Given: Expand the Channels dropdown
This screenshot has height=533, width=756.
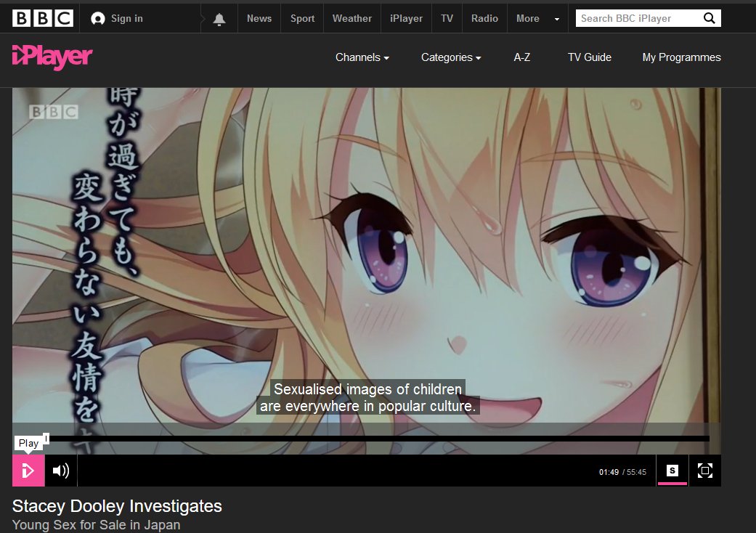Looking at the screenshot, I should 362,57.
